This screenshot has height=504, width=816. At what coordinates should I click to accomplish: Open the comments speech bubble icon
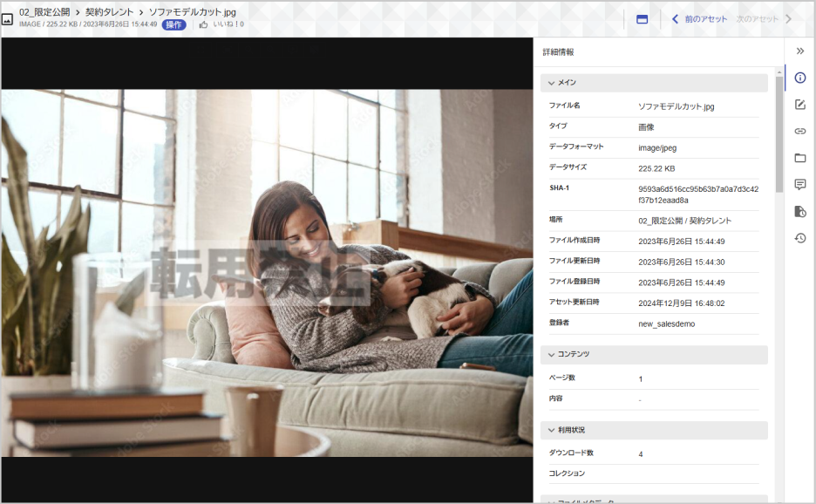[x=799, y=184]
